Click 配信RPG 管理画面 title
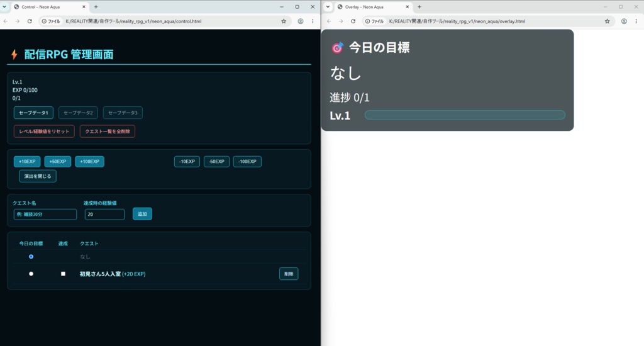 (69, 54)
